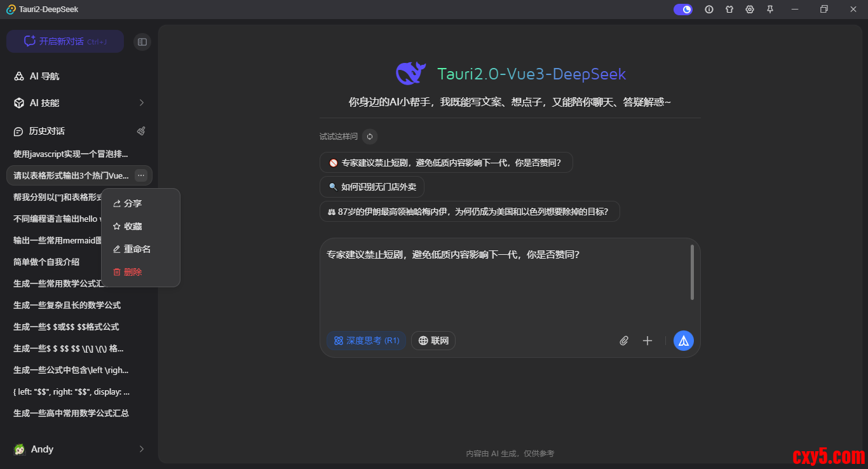Image resolution: width=868 pixels, height=469 pixels.
Task: Collapse the sidebar panel
Action: (142, 41)
